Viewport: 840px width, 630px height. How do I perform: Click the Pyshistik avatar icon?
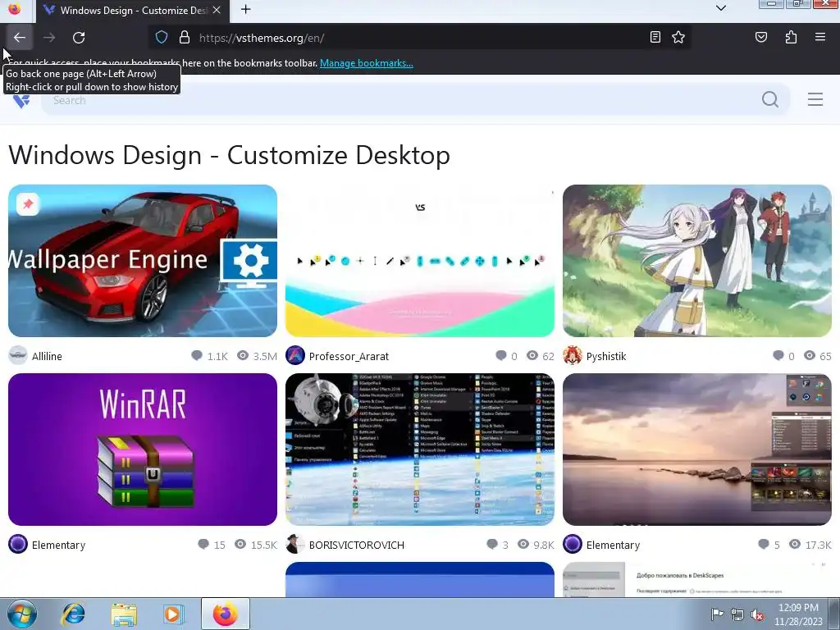[x=572, y=356]
